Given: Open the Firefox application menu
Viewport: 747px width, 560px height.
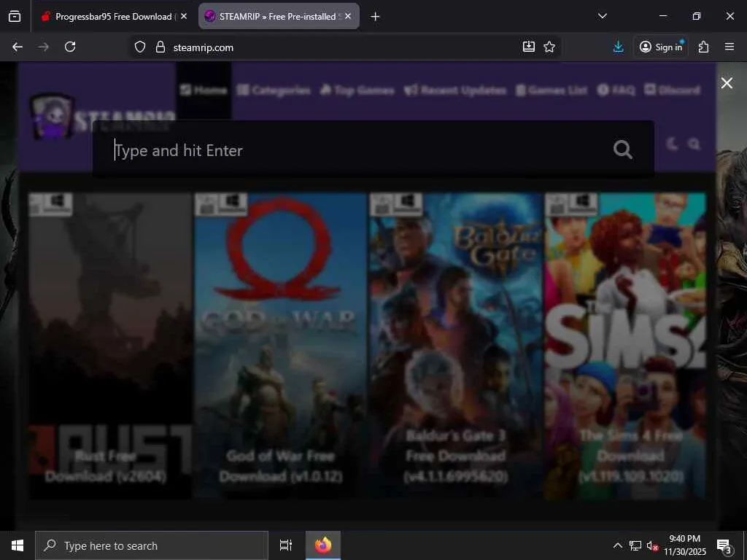Looking at the screenshot, I should pyautogui.click(x=729, y=47).
